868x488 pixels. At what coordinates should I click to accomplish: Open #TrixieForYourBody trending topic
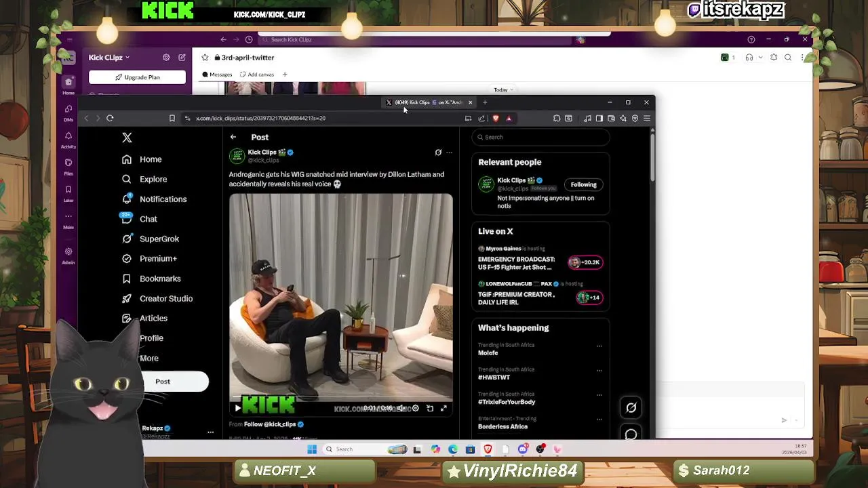507,402
